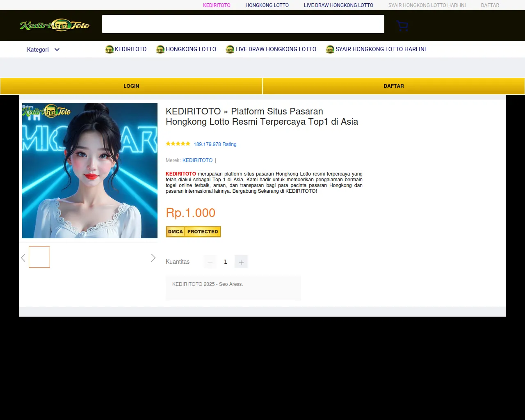The height and width of the screenshot is (420, 525).
Task: Click the Rp.1.000 price text
Action: 190,213
